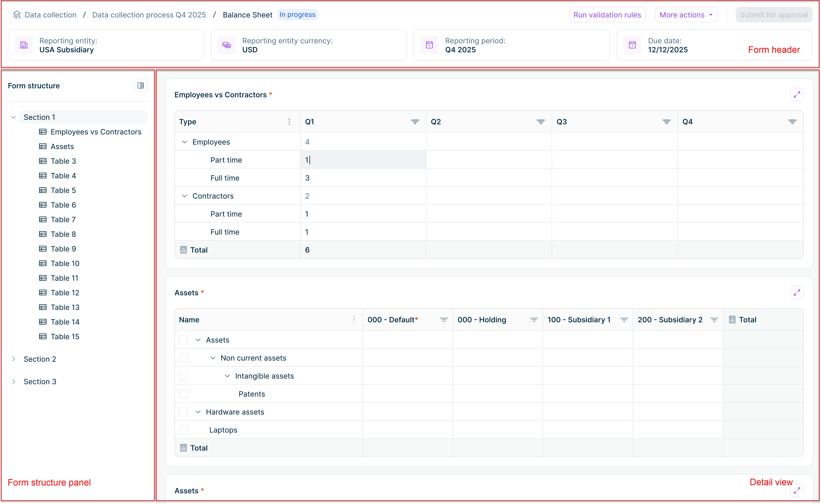821x504 pixels.
Task: Click Name column three-dot menu
Action: pos(354,320)
